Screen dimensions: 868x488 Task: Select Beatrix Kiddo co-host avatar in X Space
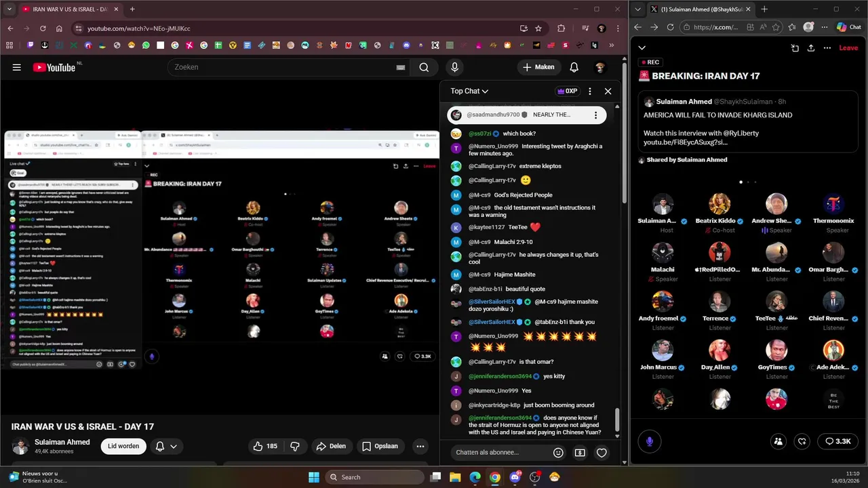[719, 204]
